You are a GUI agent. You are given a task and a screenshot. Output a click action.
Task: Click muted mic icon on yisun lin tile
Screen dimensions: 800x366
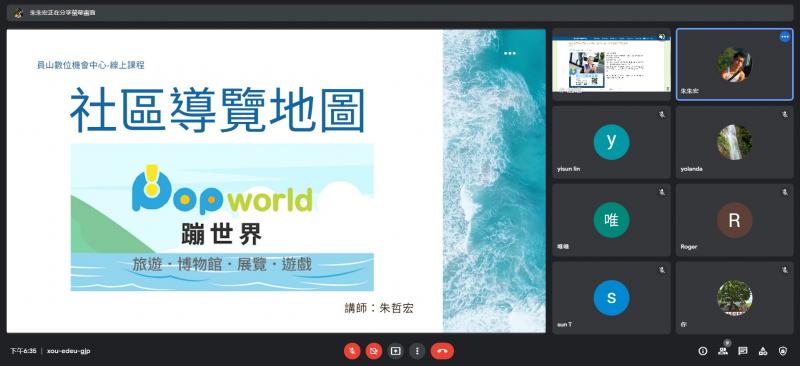662,114
